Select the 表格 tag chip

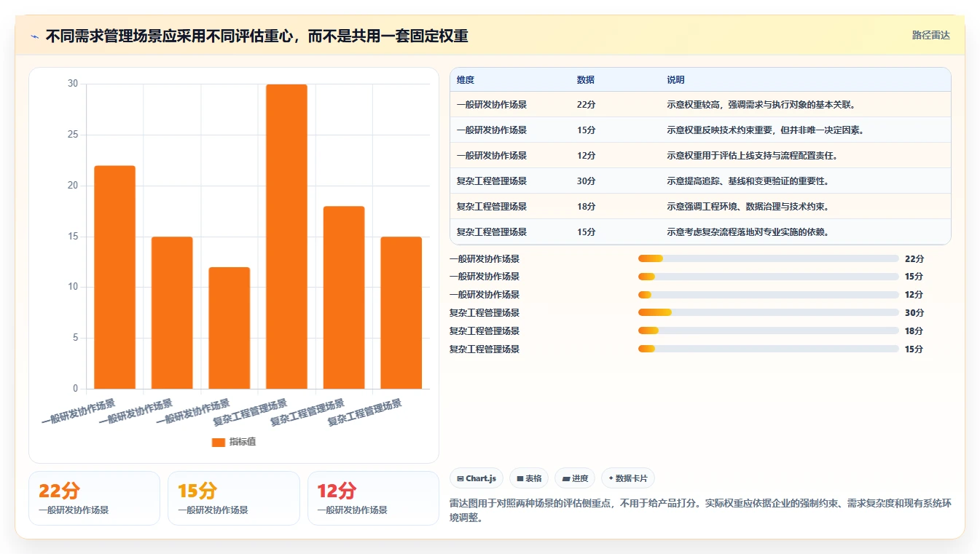[529, 478]
